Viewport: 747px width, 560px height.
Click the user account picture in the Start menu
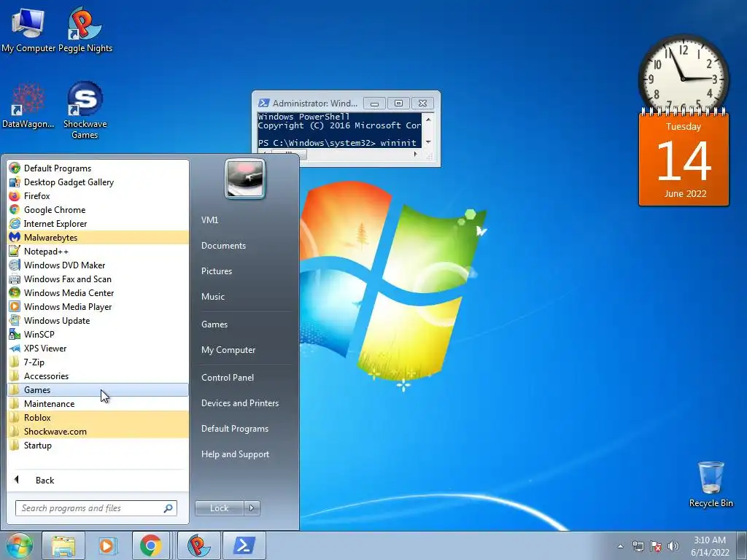pyautogui.click(x=245, y=179)
